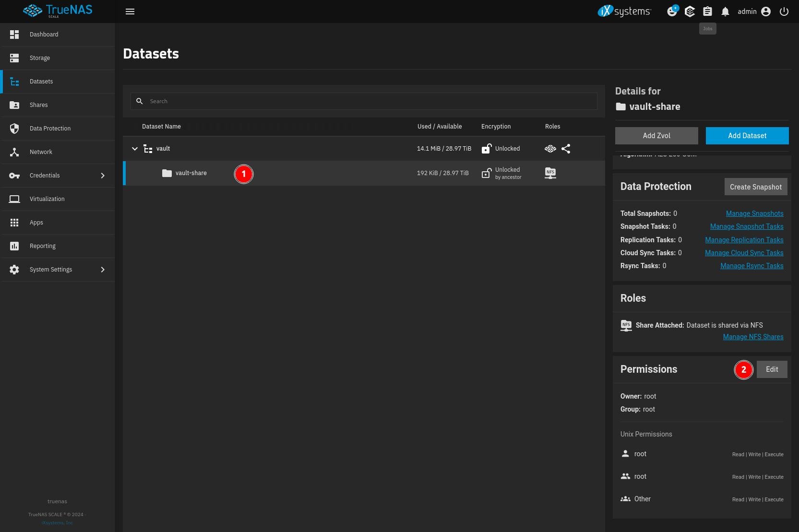Go to Dashboard in the sidebar
Viewport: 799px width, 532px height.
click(x=58, y=35)
